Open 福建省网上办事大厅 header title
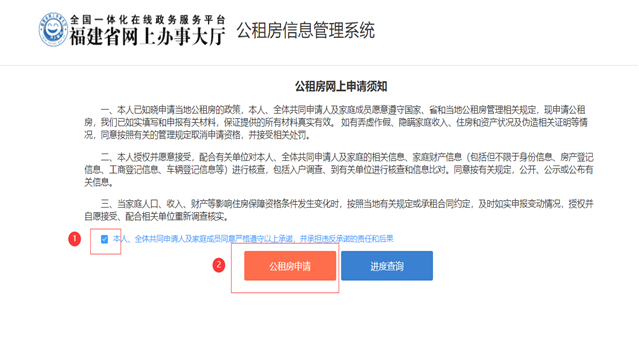 [147, 37]
